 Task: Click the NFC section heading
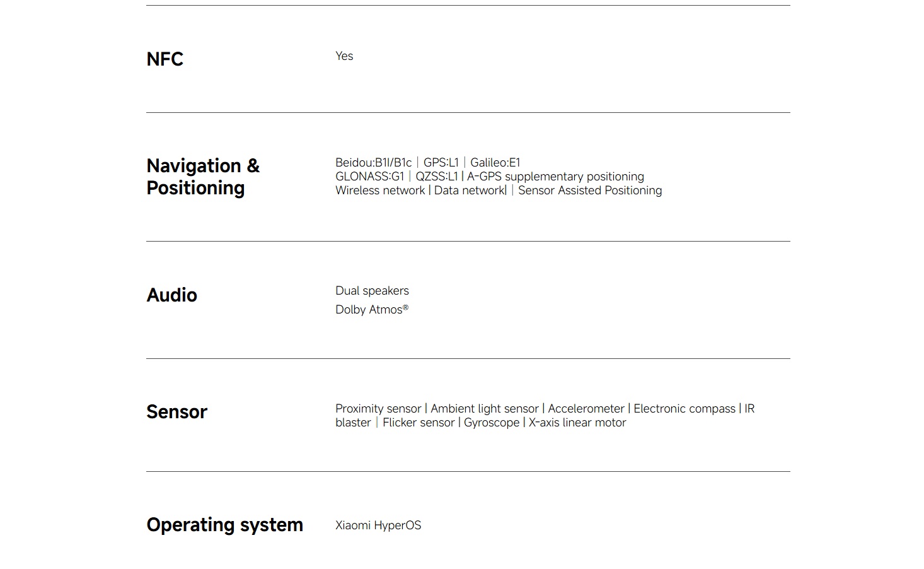tap(165, 59)
